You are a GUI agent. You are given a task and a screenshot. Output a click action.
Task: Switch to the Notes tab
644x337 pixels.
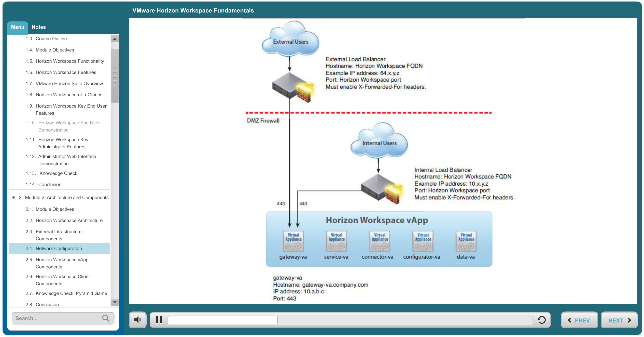click(39, 27)
